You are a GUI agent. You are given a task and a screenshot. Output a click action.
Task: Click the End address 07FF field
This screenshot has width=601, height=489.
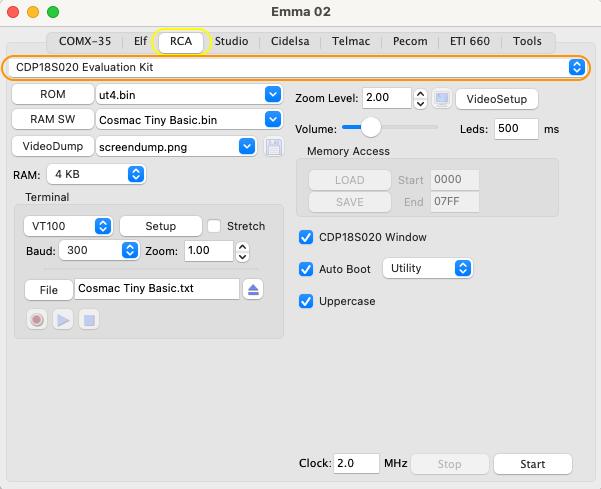455,202
